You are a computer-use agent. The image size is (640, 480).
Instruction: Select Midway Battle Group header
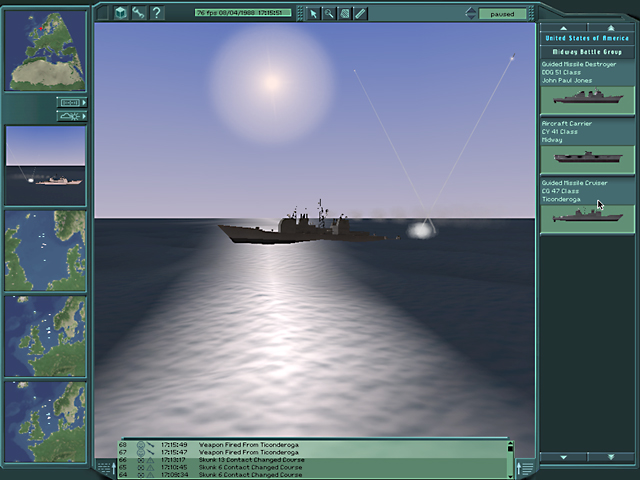587,52
